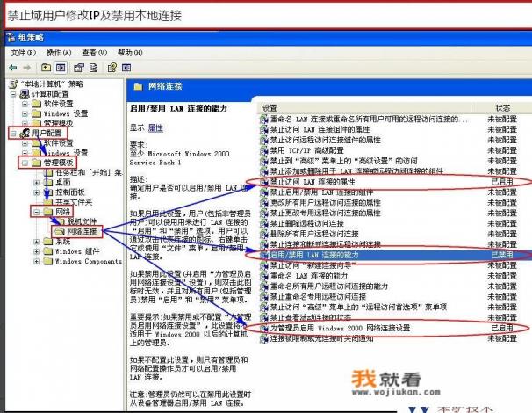The height and width of the screenshot is (413, 532).
Task: Click the Export list toolbar icon
Action: click(x=93, y=68)
